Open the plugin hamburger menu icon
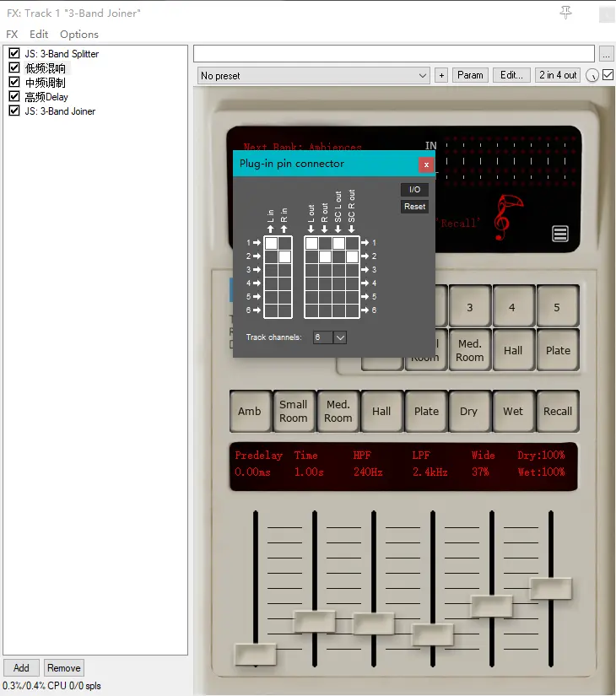 click(561, 234)
